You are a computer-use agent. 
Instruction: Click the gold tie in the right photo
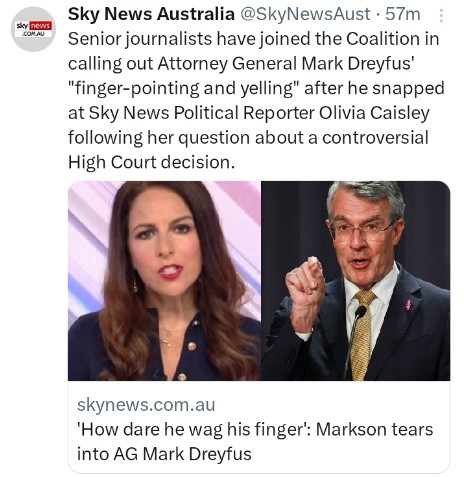(362, 335)
